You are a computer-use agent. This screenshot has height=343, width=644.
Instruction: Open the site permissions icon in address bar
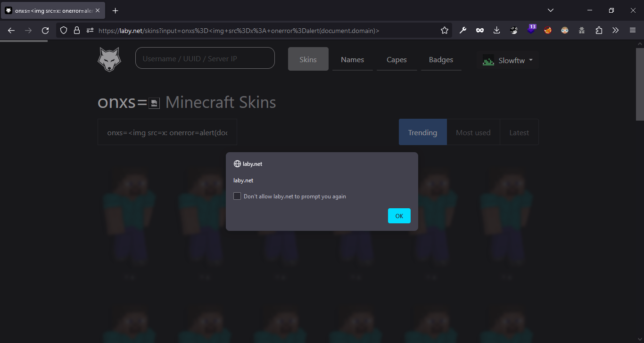[90, 30]
